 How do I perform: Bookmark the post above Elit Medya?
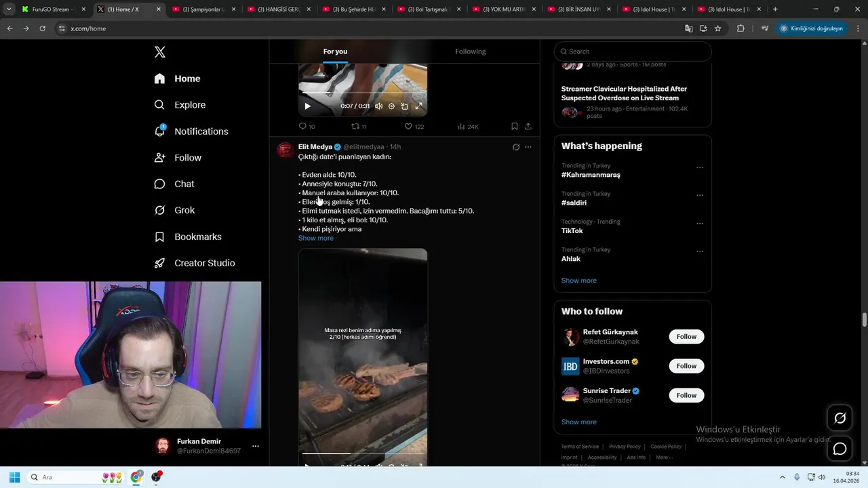tap(515, 127)
